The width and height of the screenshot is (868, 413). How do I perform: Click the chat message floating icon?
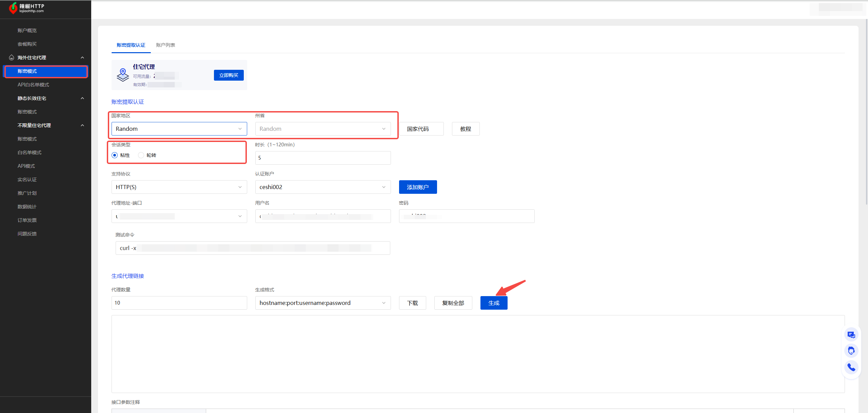851,335
